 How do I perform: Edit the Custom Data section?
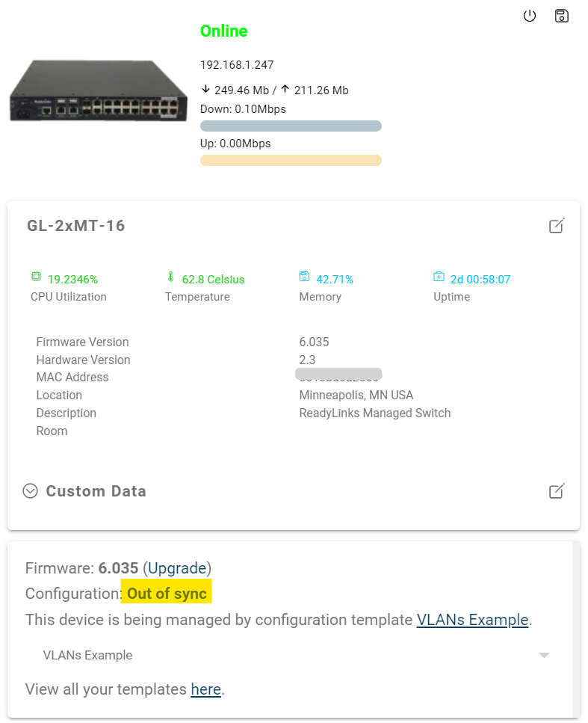pos(557,491)
